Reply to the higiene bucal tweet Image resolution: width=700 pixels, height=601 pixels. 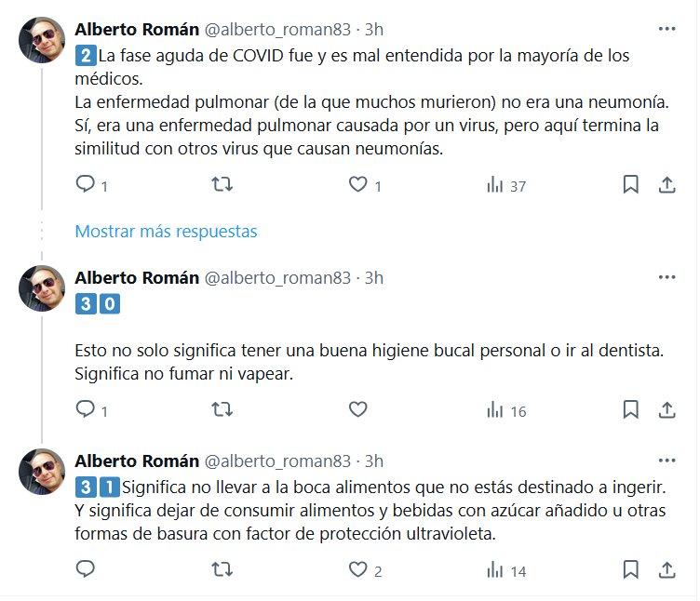point(86,409)
